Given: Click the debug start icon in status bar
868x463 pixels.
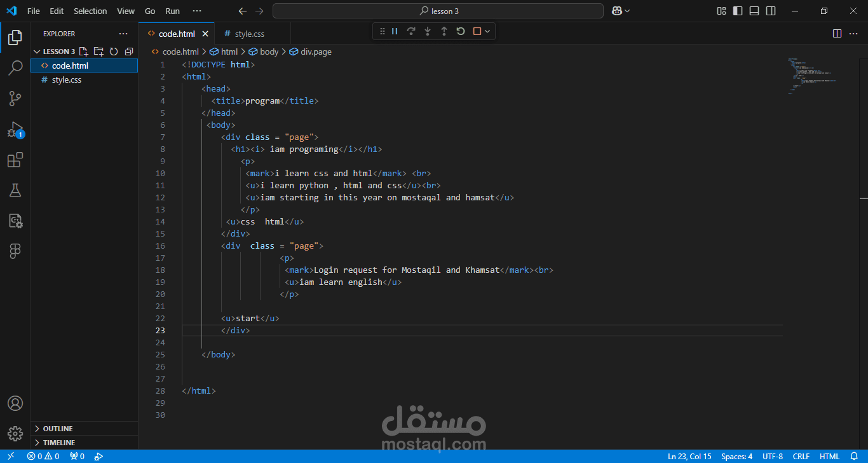Looking at the screenshot, I should [98, 456].
